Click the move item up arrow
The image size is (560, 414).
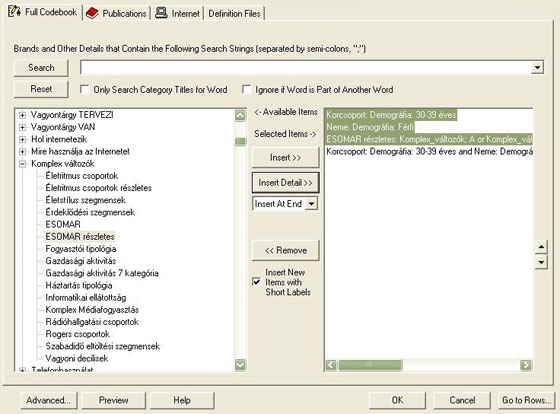coord(541,247)
